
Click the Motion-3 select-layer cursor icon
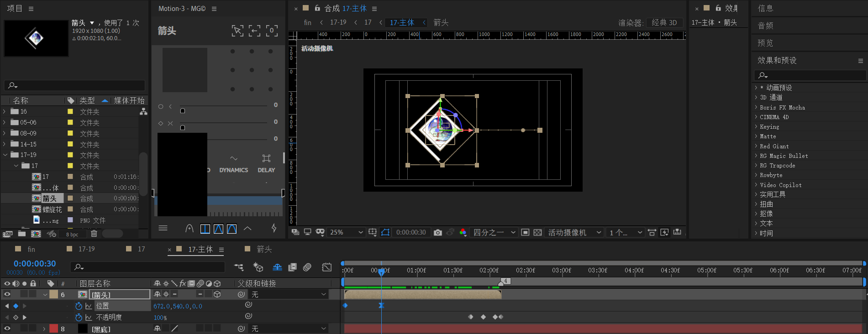pos(237,31)
